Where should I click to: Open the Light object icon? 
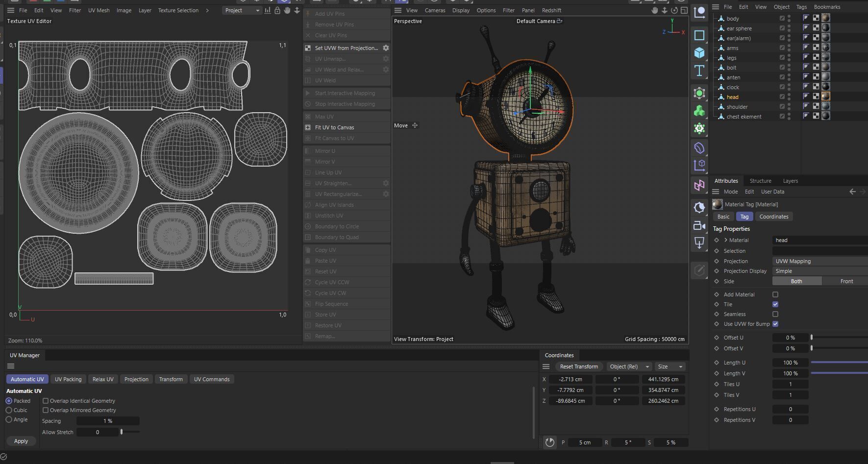pyautogui.click(x=699, y=207)
